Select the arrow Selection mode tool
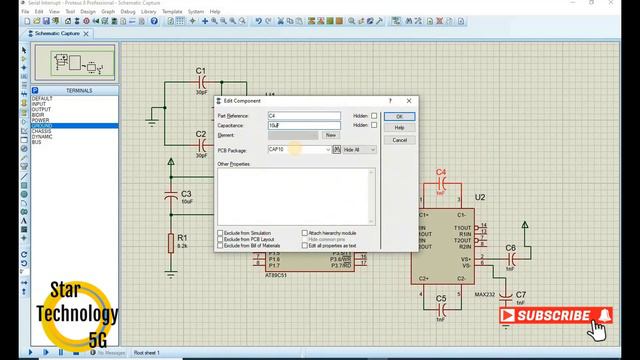Image resolution: width=640 pixels, height=360 pixels. [24, 50]
